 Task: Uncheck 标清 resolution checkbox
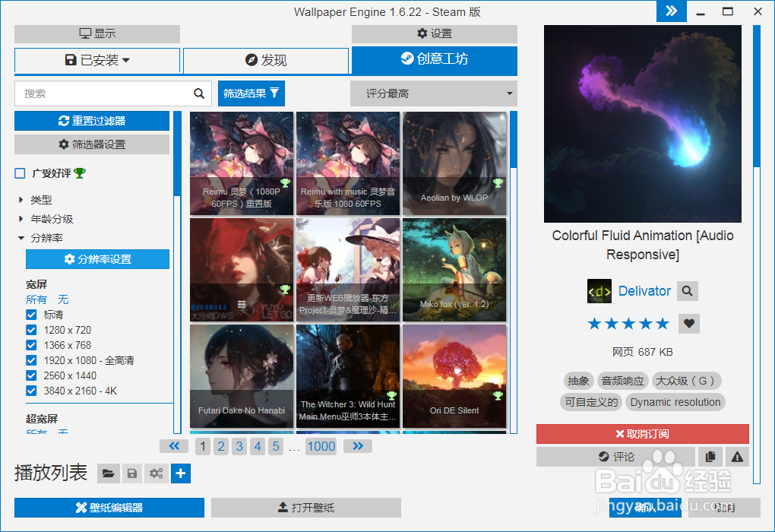tap(31, 315)
